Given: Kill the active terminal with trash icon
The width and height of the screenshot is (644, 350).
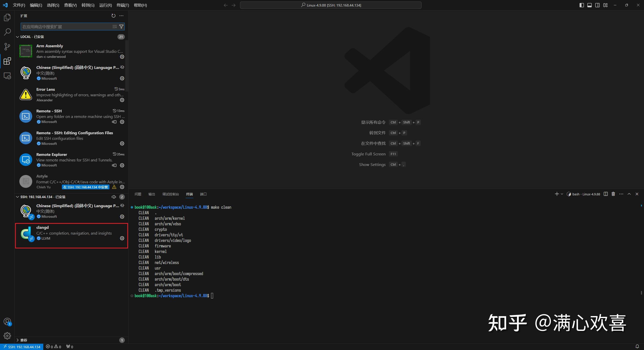Looking at the screenshot, I should click(613, 194).
